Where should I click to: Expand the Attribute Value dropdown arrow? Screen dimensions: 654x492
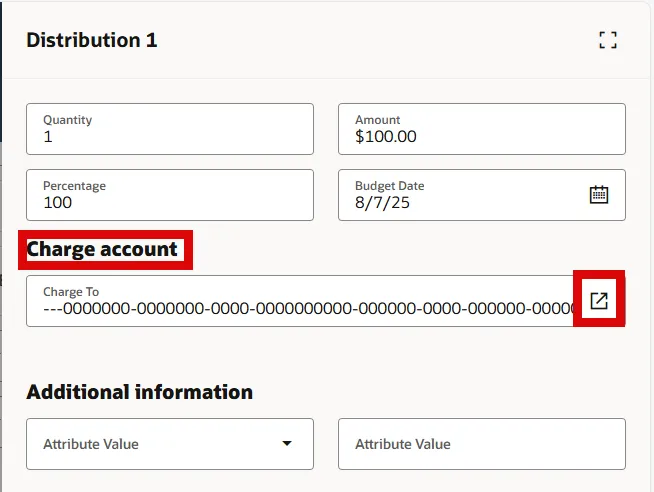point(287,444)
